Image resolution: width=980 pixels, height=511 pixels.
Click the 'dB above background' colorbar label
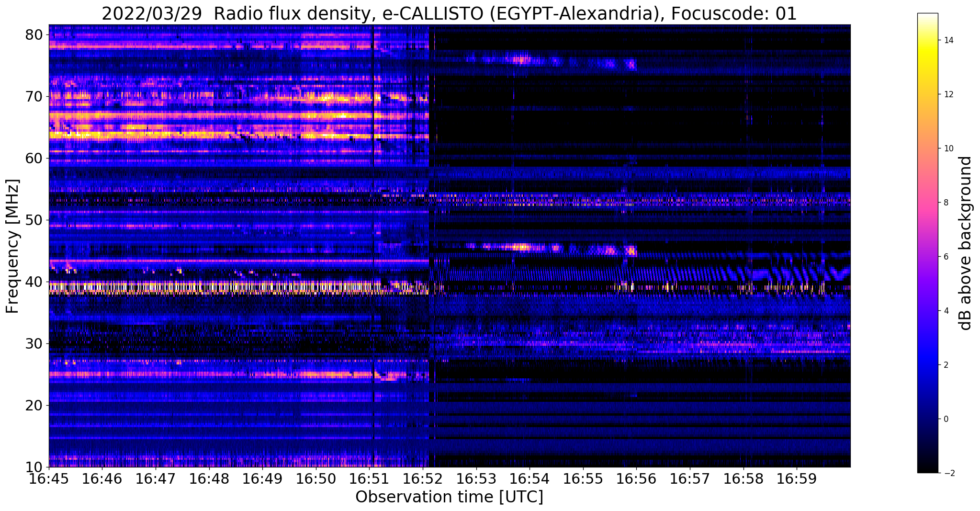coord(966,243)
